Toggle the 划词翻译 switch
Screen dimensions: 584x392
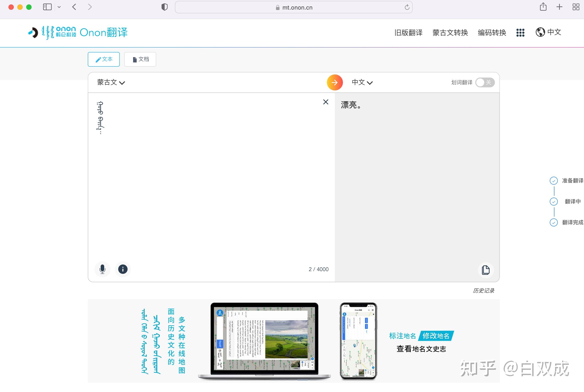pos(485,82)
